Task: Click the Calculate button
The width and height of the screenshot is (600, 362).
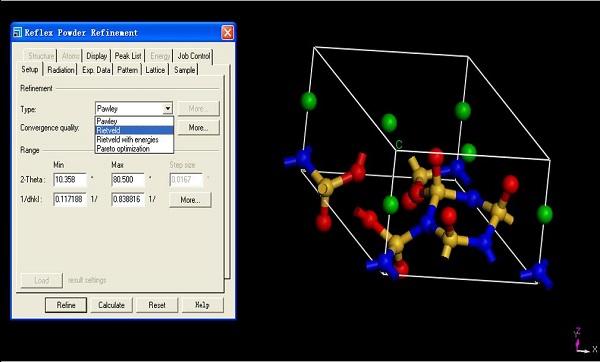Action: tap(111, 305)
